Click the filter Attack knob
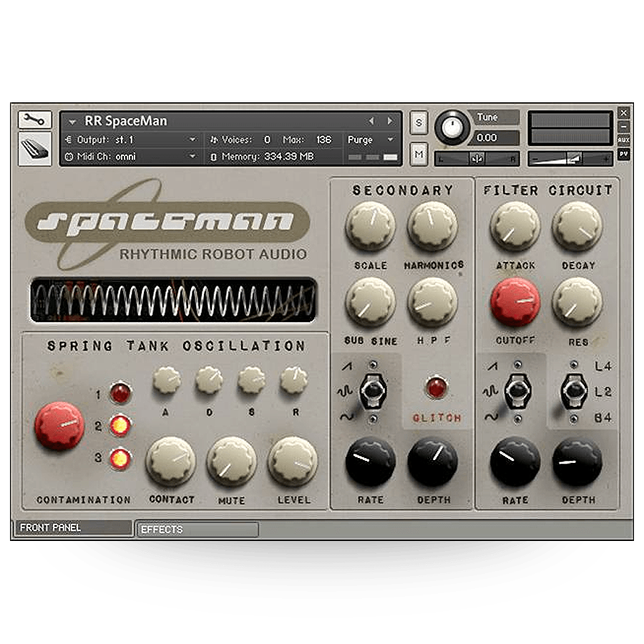 pos(515,226)
